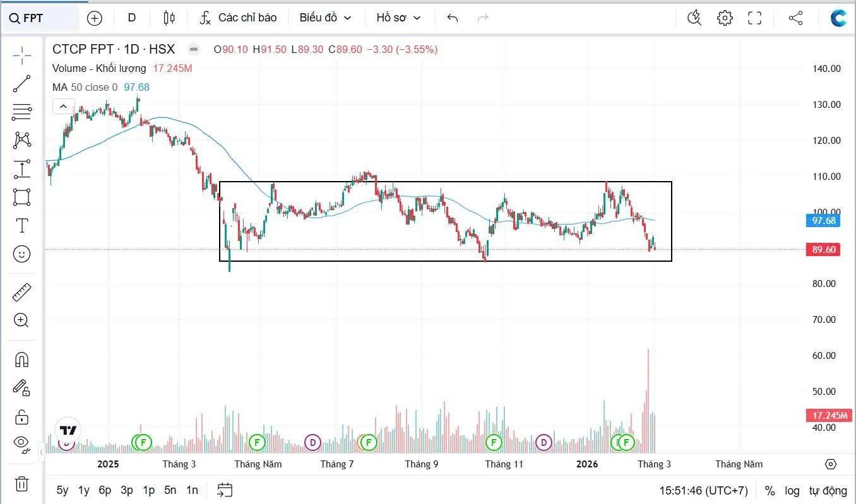Toggle the log scale
856x504 pixels.
pyautogui.click(x=792, y=490)
